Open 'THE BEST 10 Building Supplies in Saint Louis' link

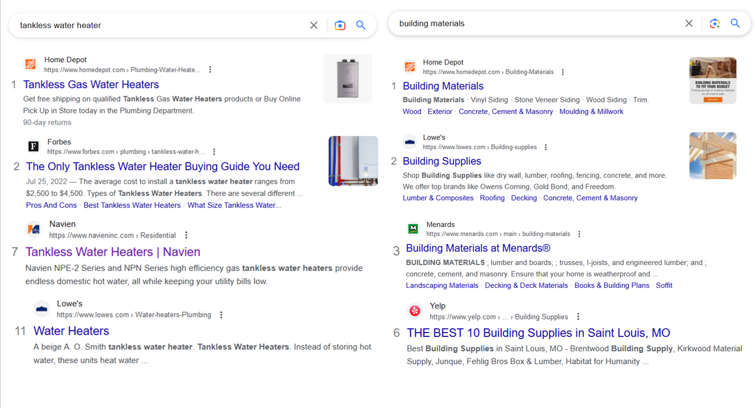click(x=538, y=333)
